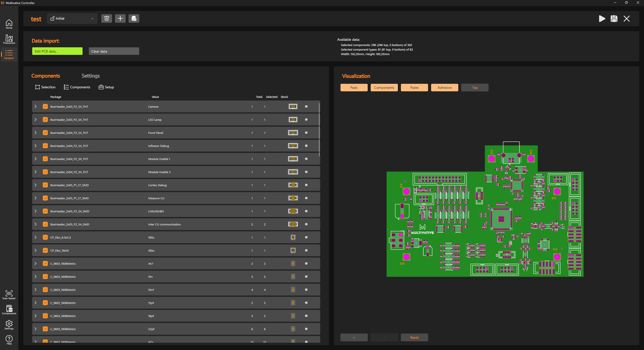Screen dimensions: 644x350
Task: Open gear settings for Camera row
Action: pos(306,106)
